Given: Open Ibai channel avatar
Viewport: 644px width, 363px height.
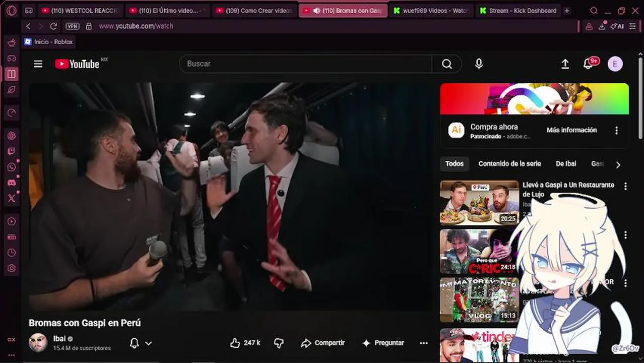Looking at the screenshot, I should (38, 343).
